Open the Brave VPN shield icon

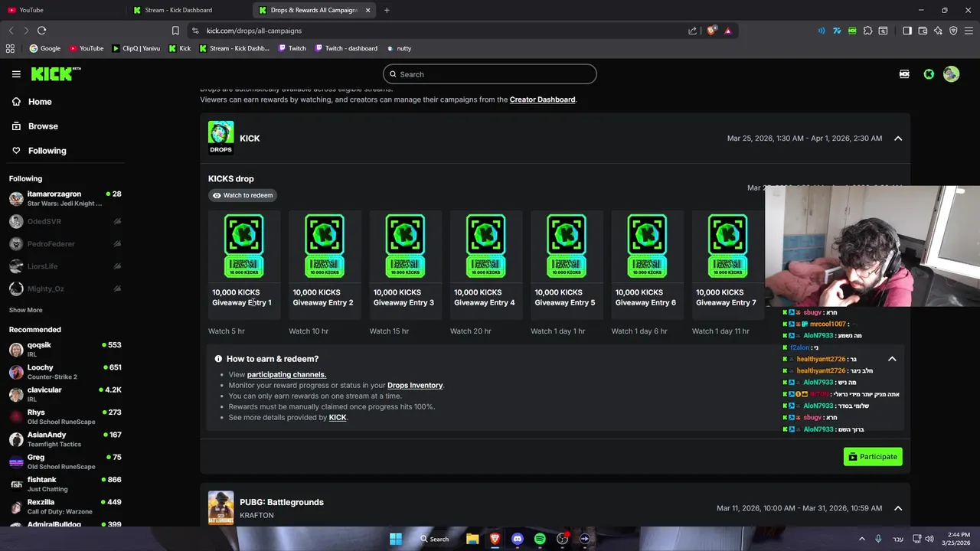click(953, 31)
